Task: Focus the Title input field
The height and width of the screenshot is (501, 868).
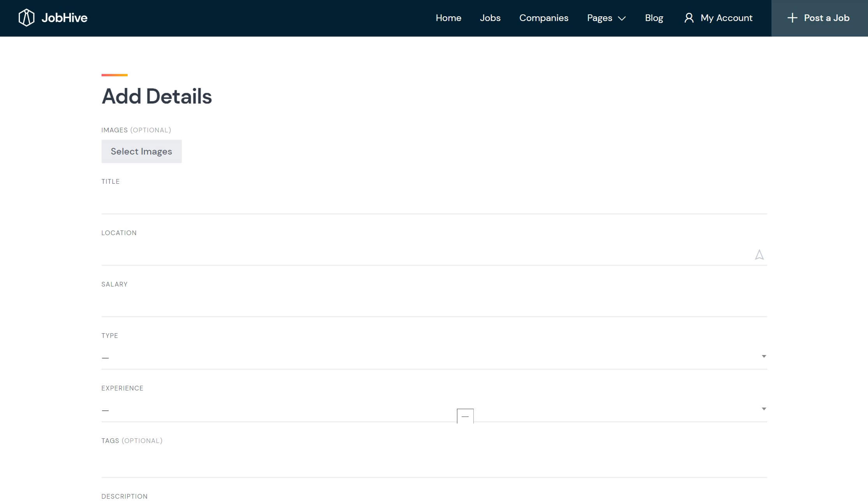Action: click(434, 202)
